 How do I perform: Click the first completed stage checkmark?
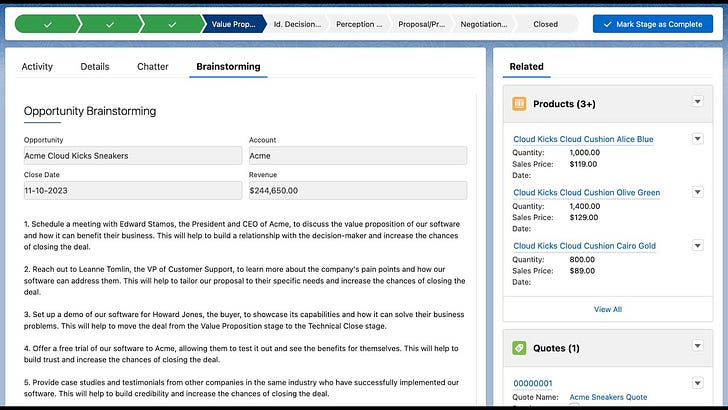click(x=47, y=24)
